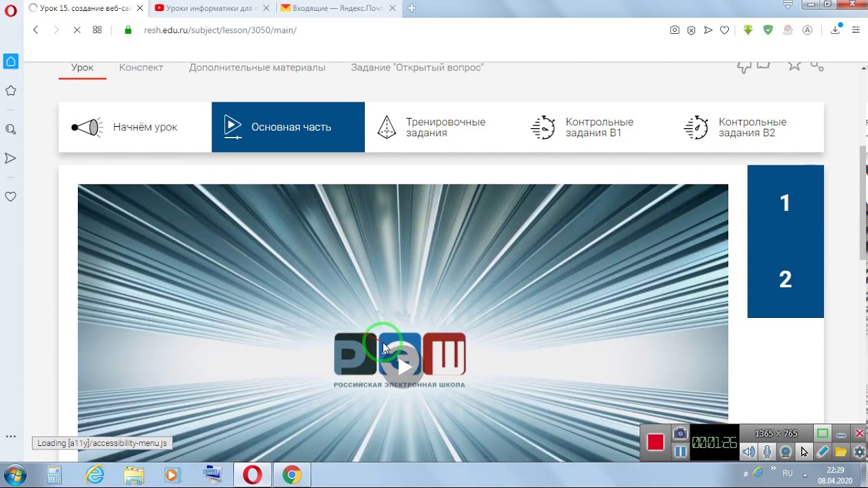Open the green download arrow extension
This screenshot has width=868, height=488.
[748, 30]
